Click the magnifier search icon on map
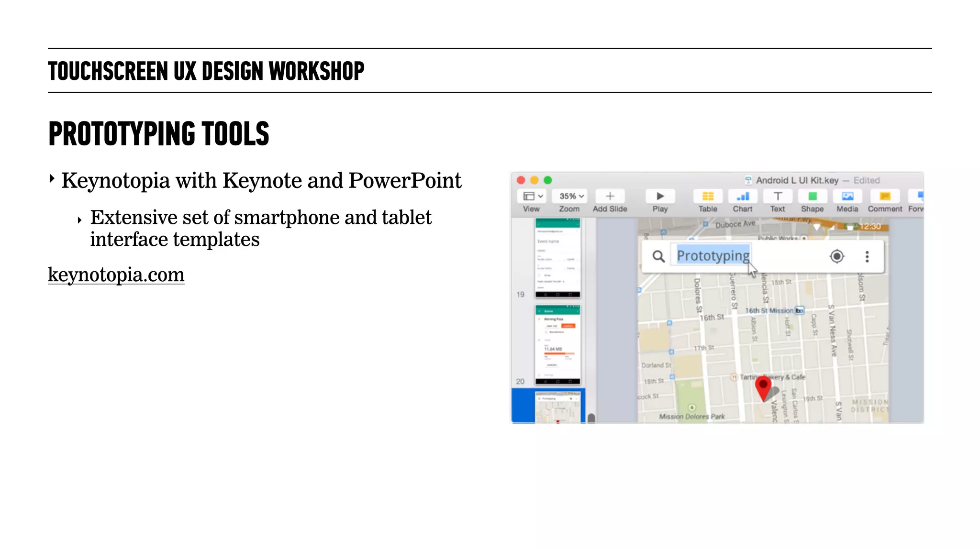This screenshot has height=550, width=980. [659, 257]
